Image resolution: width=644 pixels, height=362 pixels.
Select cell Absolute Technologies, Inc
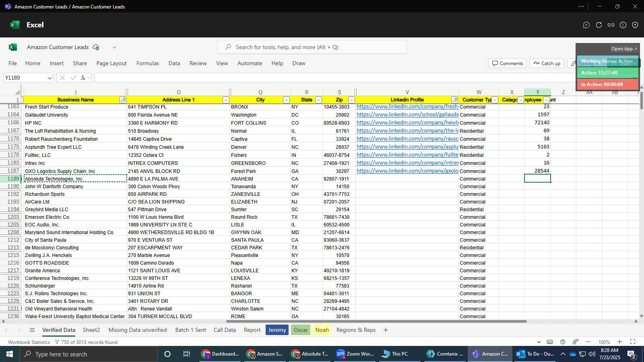(75, 179)
